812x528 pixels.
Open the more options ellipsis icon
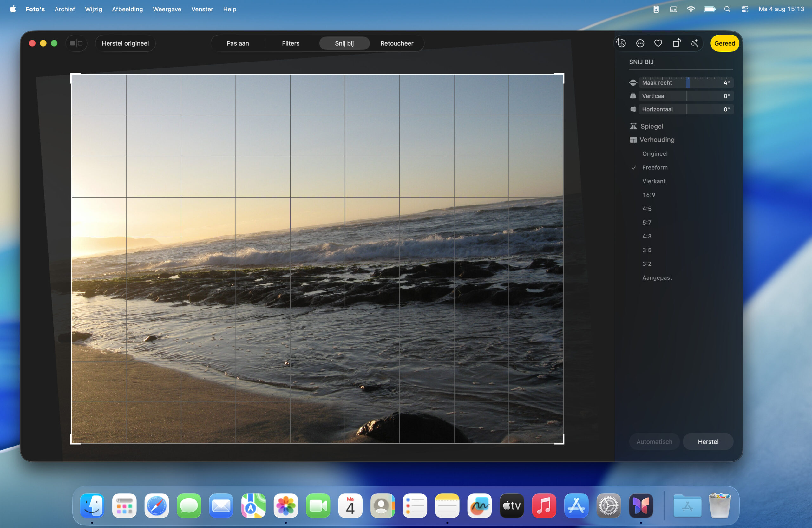pos(640,43)
